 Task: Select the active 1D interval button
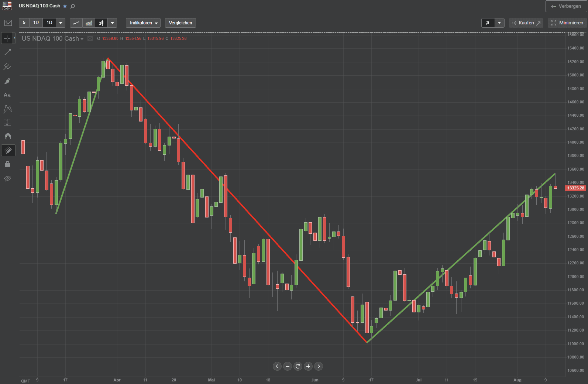pyautogui.click(x=49, y=23)
